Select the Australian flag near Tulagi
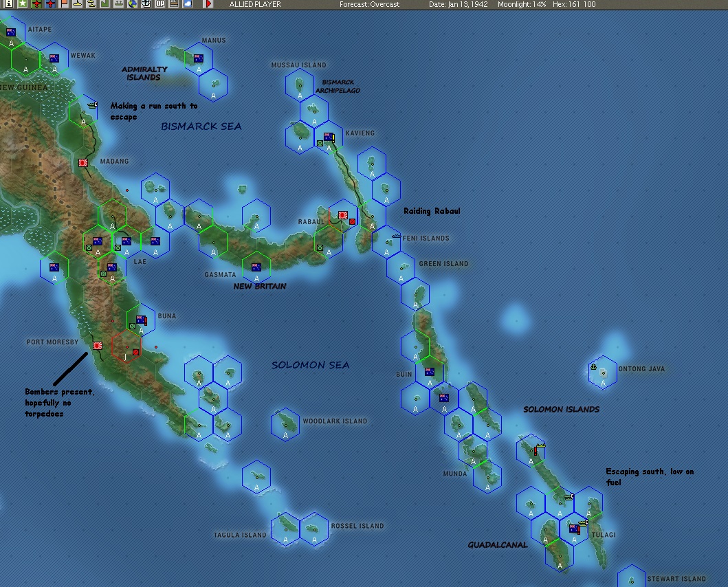728x587 pixels. (x=574, y=529)
